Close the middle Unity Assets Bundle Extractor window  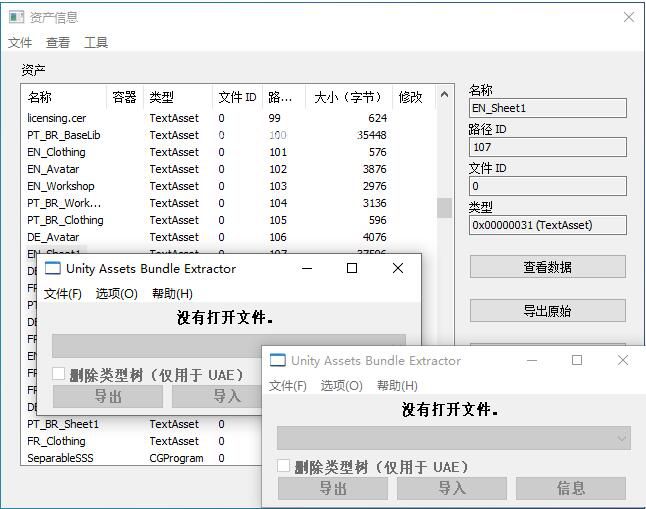point(398,268)
